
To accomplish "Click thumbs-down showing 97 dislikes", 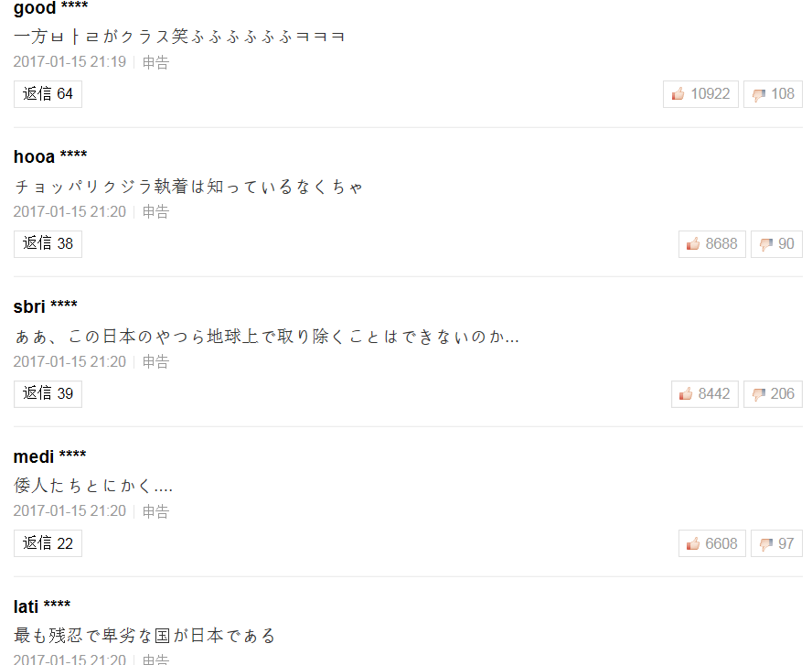I will click(x=776, y=544).
